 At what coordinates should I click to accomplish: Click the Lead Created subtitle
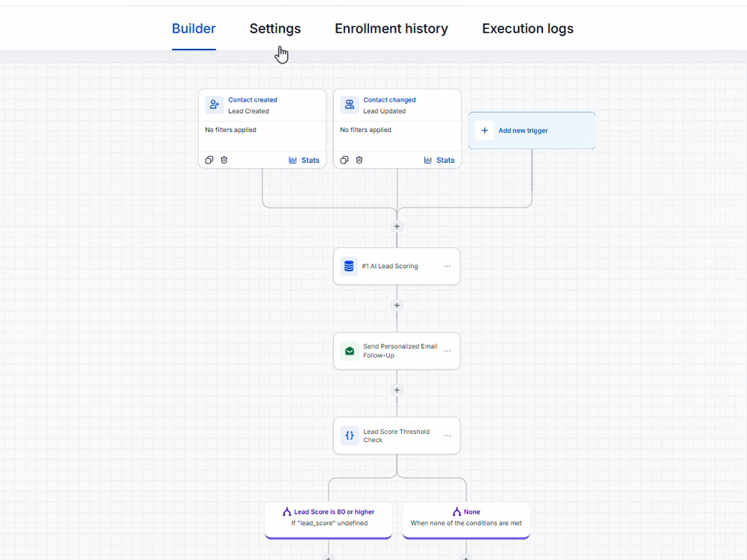[x=248, y=111]
